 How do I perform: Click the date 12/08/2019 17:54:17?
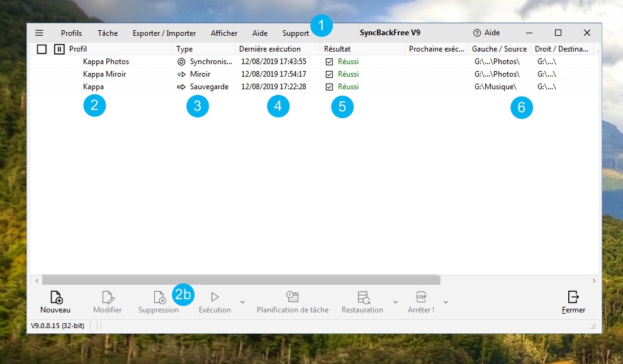[x=274, y=74]
